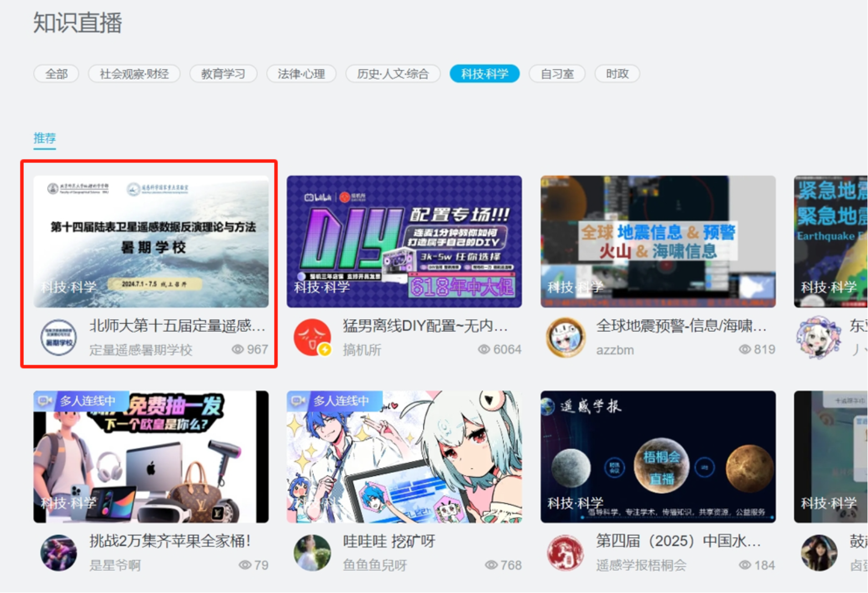Click 多人连线中 badge on anime stream
This screenshot has width=868, height=593.
tap(334, 401)
